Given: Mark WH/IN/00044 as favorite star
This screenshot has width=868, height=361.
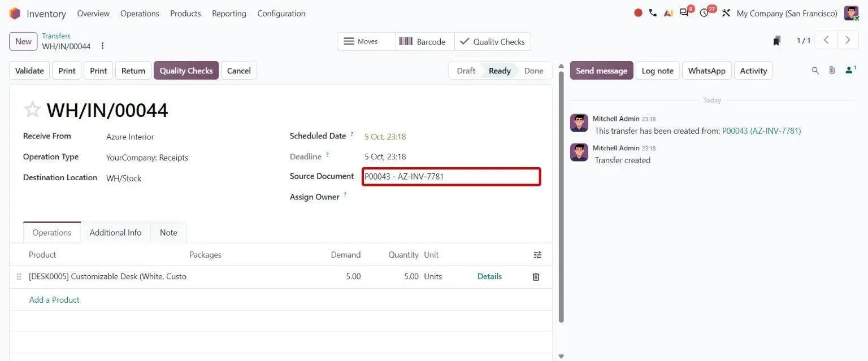Looking at the screenshot, I should (x=32, y=110).
